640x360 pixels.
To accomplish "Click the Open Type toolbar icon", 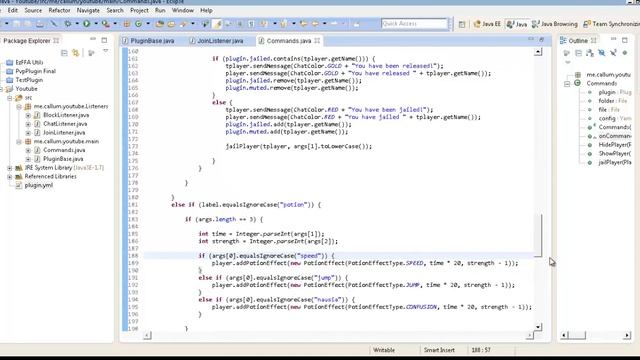I will [160, 24].
